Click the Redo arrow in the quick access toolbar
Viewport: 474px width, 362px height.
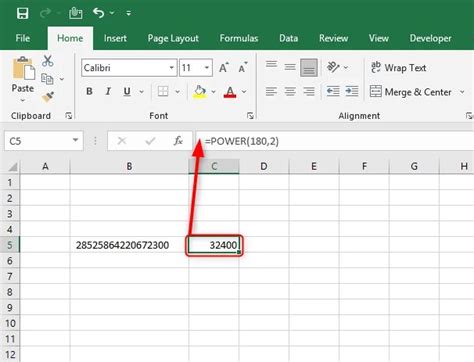[45, 13]
